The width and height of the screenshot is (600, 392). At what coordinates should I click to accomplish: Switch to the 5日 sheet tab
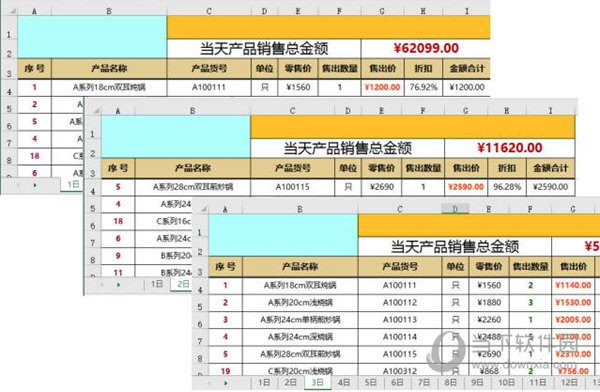pos(370,382)
